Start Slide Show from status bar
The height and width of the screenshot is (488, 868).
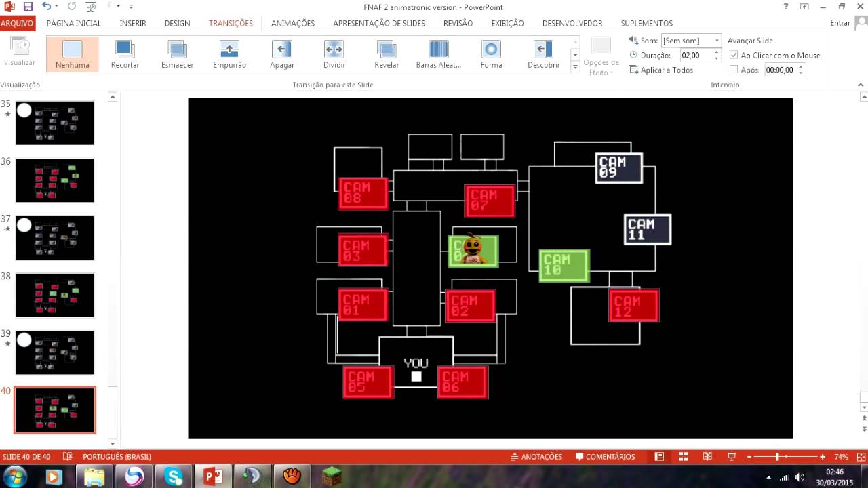(732, 457)
